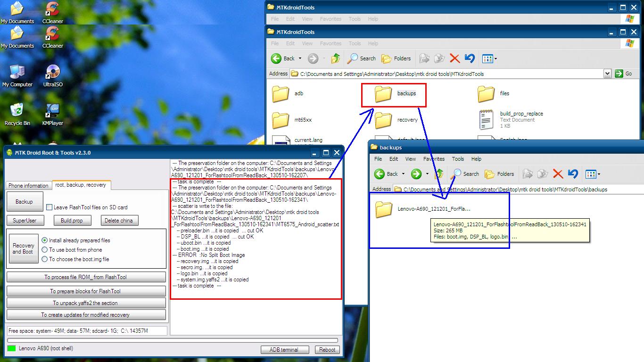Click To process file ROM_ from FlashTool
The image size is (644, 362).
click(x=86, y=277)
